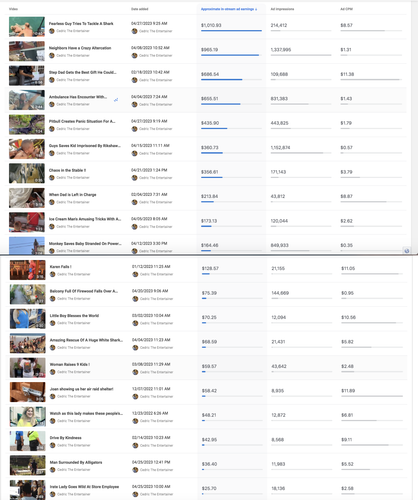
Task: Select the $11.89 Ad CPM value
Action: click(348, 391)
